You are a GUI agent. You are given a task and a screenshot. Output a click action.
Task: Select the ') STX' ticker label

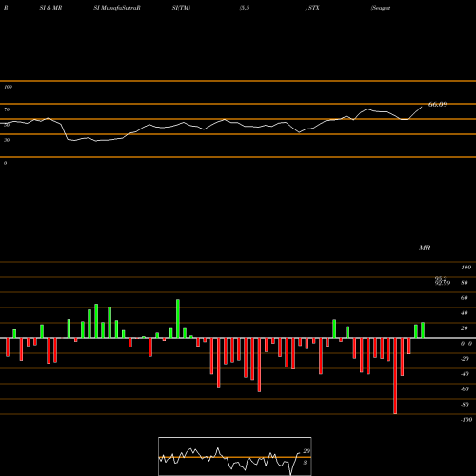312,8
